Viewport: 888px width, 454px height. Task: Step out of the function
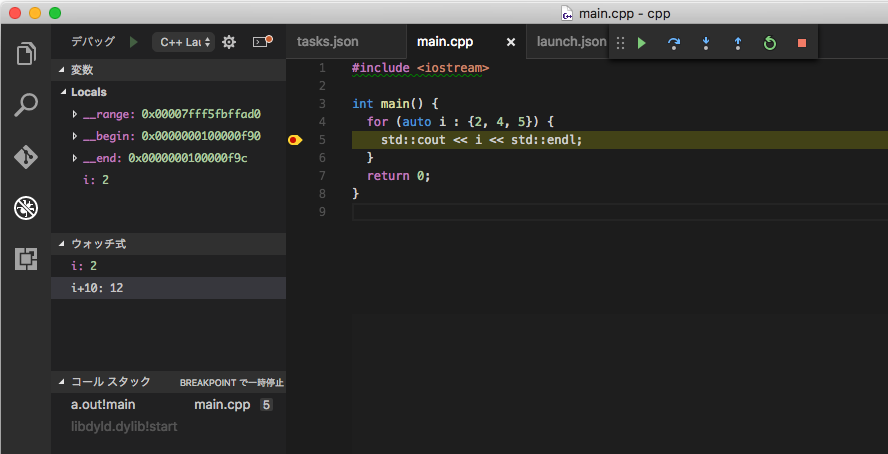coord(737,43)
